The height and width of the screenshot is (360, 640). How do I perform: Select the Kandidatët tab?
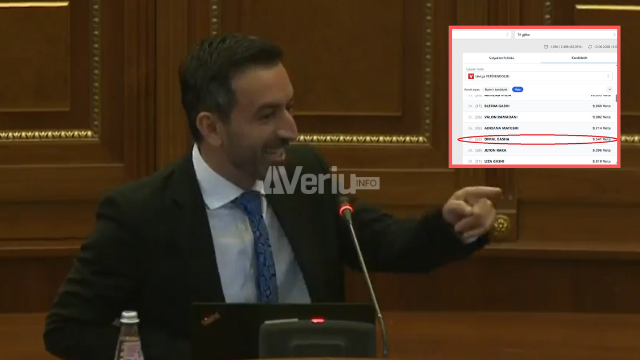579,58
